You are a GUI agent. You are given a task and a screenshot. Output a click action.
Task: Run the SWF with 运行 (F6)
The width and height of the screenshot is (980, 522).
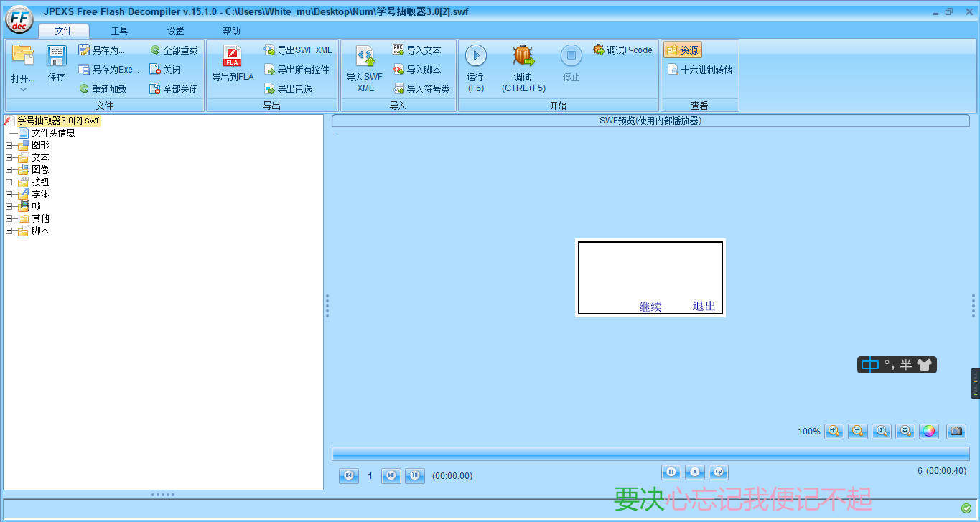click(x=475, y=68)
